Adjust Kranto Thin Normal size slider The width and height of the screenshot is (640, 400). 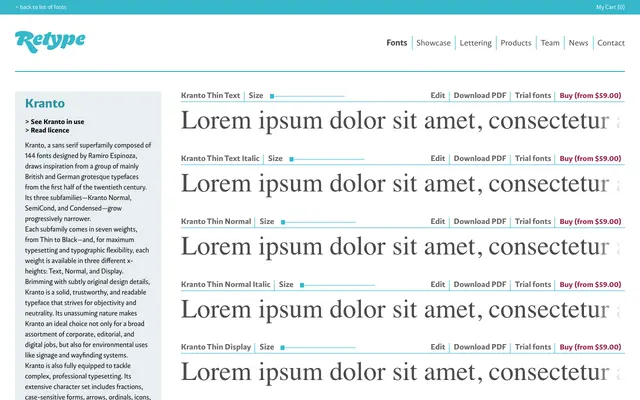click(x=318, y=222)
